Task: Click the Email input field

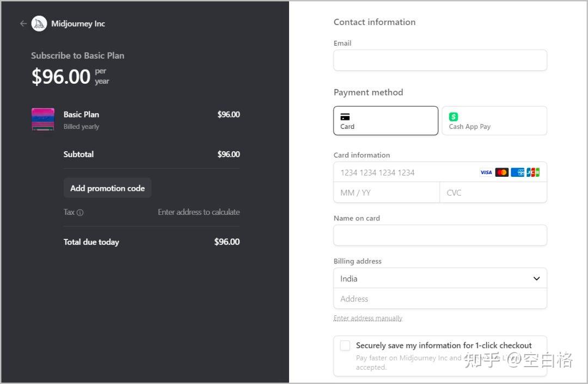Action: click(x=440, y=60)
